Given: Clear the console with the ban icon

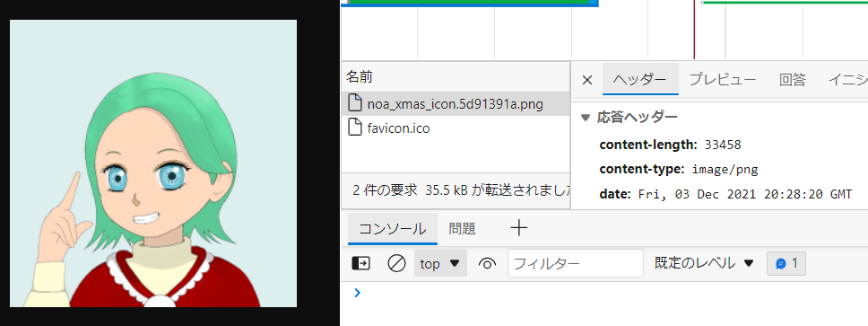Looking at the screenshot, I should coord(396,263).
